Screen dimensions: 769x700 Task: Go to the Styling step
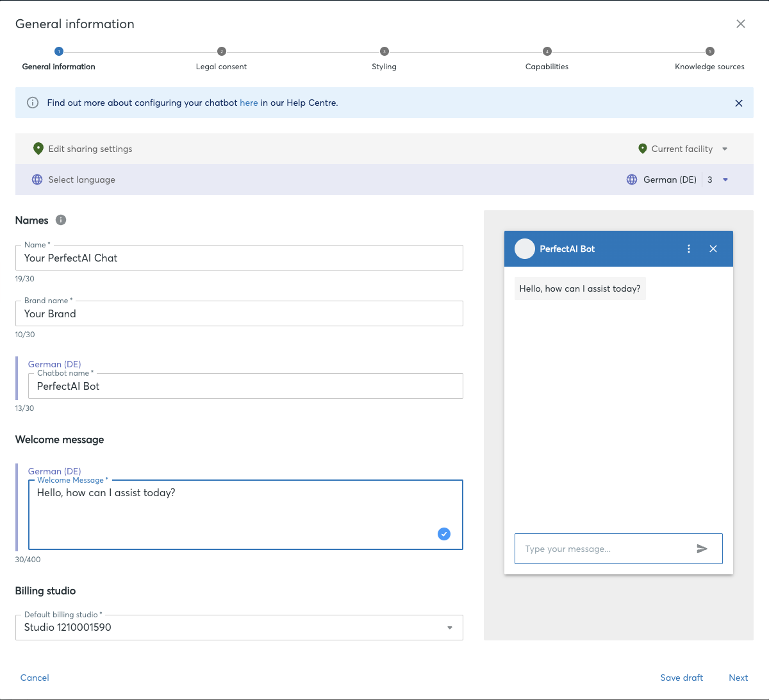(384, 60)
